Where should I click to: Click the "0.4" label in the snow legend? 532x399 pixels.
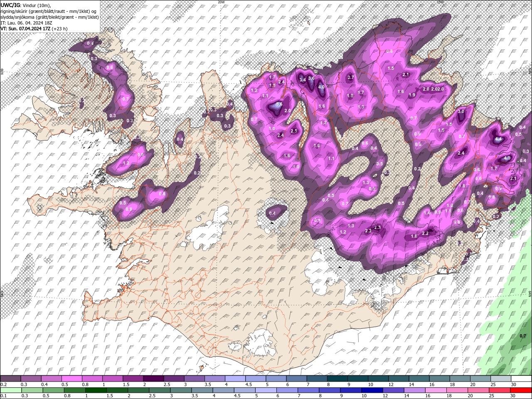click(x=44, y=384)
